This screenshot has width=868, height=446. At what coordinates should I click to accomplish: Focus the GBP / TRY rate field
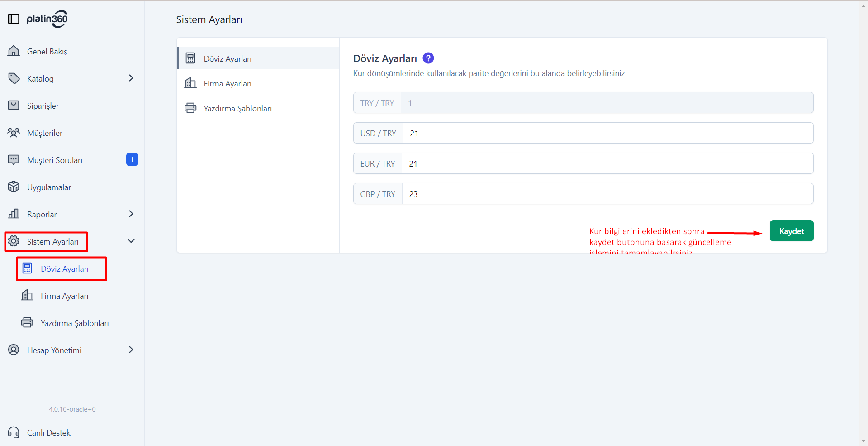[x=607, y=194]
